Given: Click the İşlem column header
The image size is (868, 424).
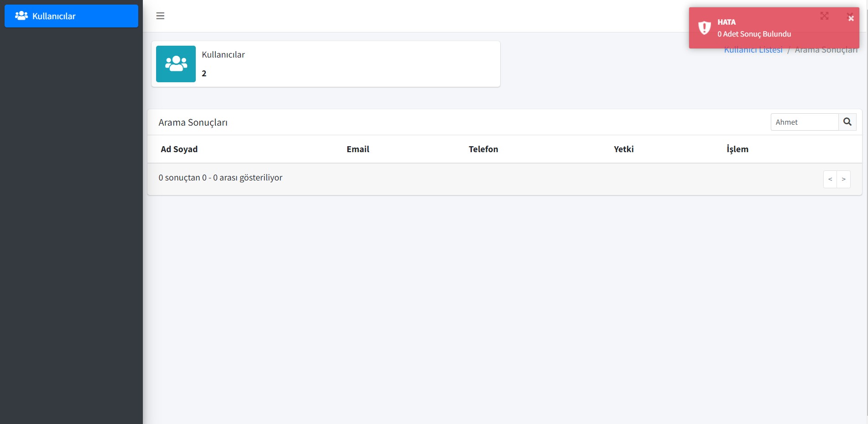Looking at the screenshot, I should pyautogui.click(x=737, y=149).
